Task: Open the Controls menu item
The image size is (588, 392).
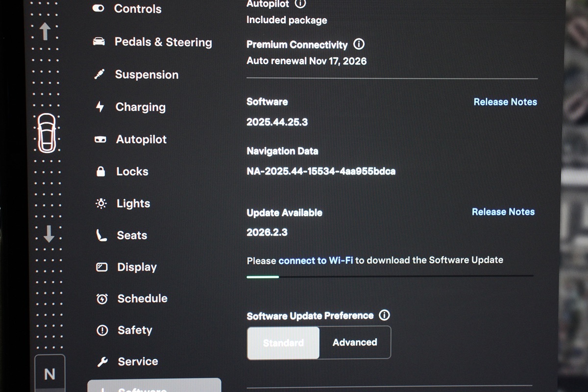Action: (137, 9)
